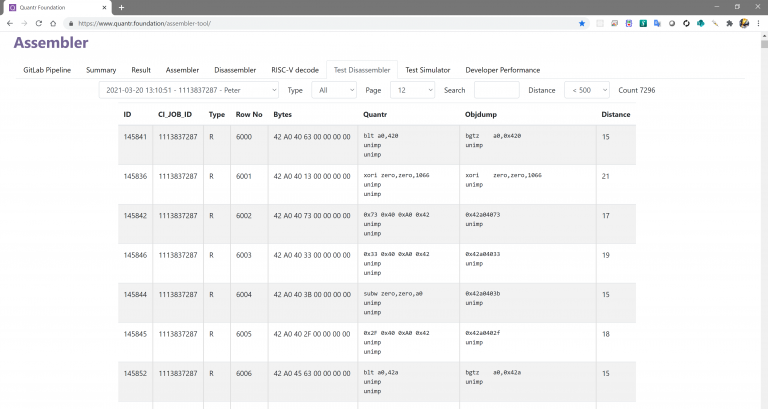Open the RISC-V decode tab
Viewport: 768px width, 409px height.
[x=295, y=70]
